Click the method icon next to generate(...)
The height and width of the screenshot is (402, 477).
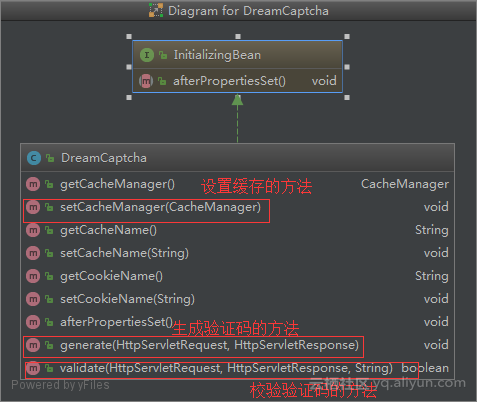tap(33, 345)
